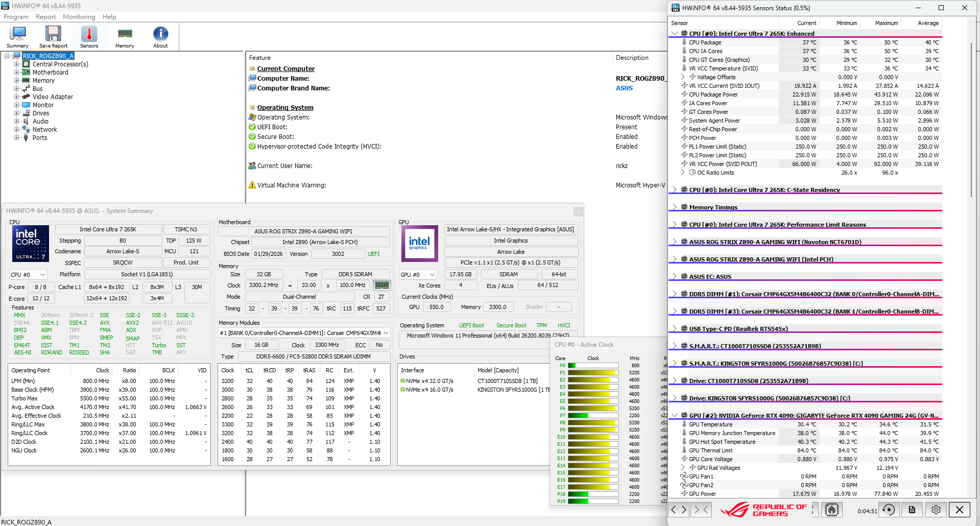This screenshot has height=526, width=980.
Task: Open the CPU #0 selector dropdown
Action: point(28,275)
